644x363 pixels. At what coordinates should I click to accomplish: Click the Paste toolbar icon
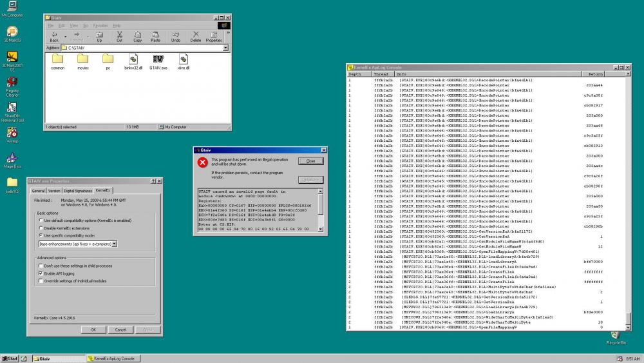click(155, 37)
